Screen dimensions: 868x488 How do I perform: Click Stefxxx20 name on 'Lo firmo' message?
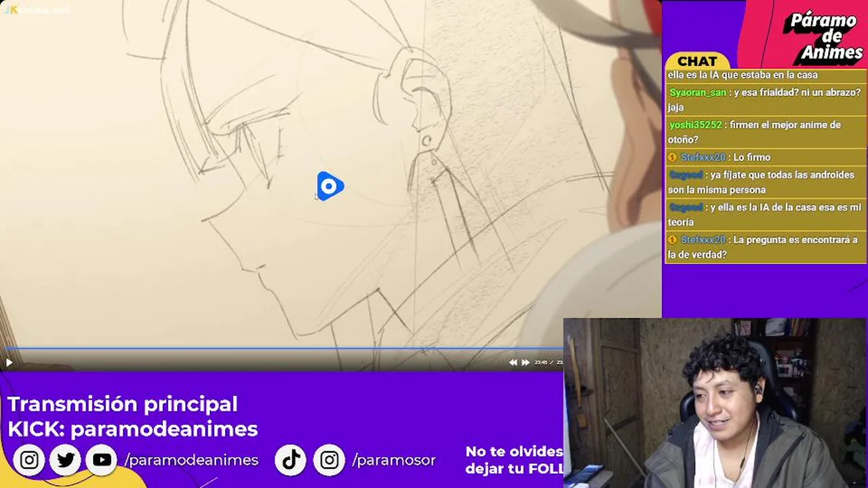pos(703,157)
